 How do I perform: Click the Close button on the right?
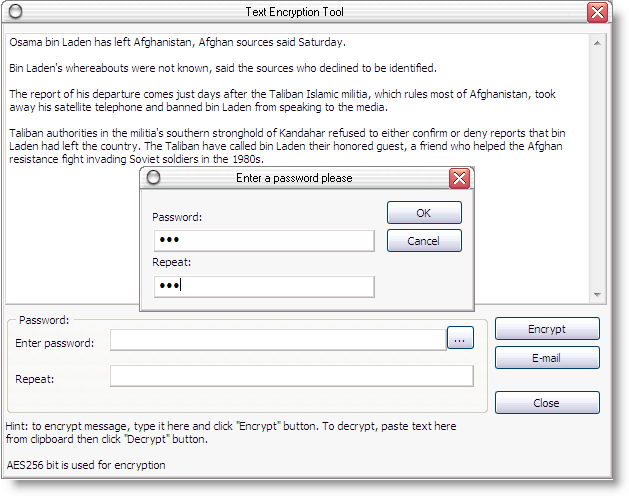(x=547, y=402)
